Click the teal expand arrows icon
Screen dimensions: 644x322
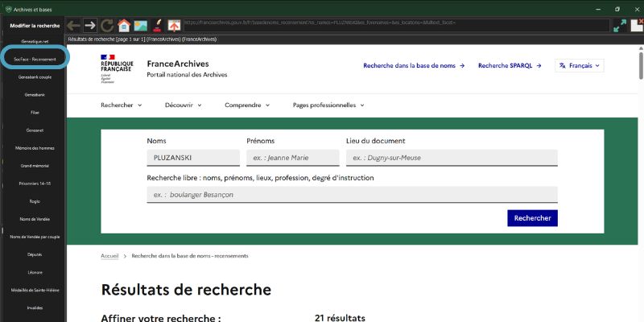pos(620,26)
